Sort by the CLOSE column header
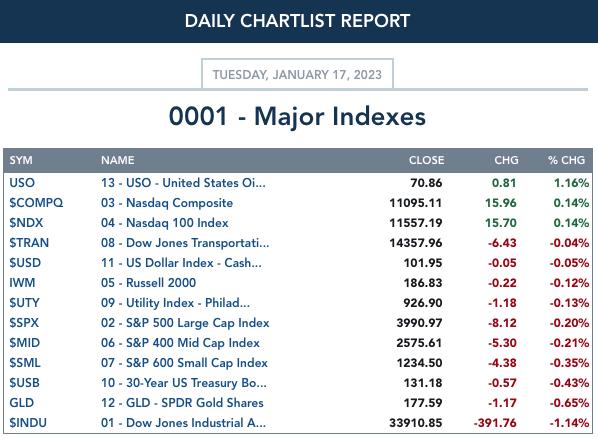 coord(426,160)
